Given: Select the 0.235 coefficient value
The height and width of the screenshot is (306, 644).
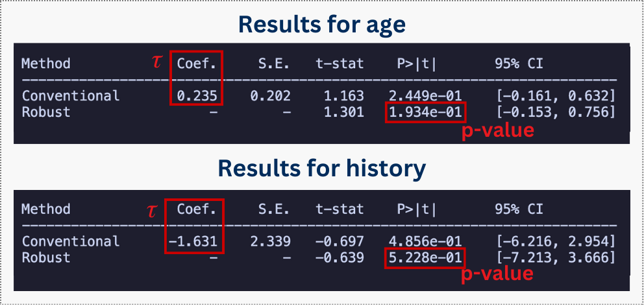Looking at the screenshot, I should tap(197, 96).
